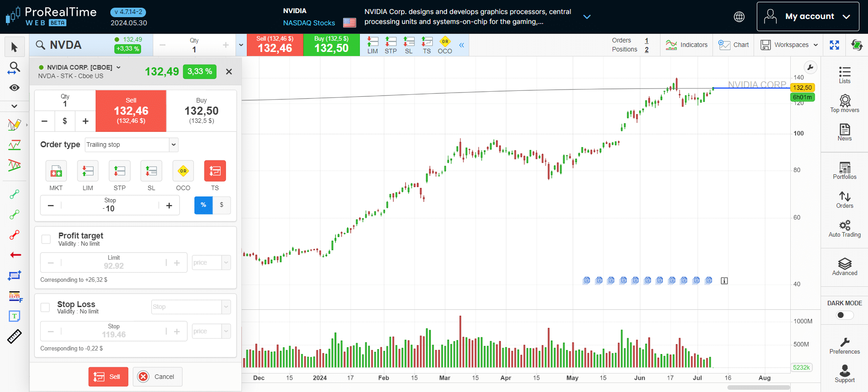This screenshot has height=392, width=868.
Task: Switch trailing stop unit to dollars
Action: point(222,205)
